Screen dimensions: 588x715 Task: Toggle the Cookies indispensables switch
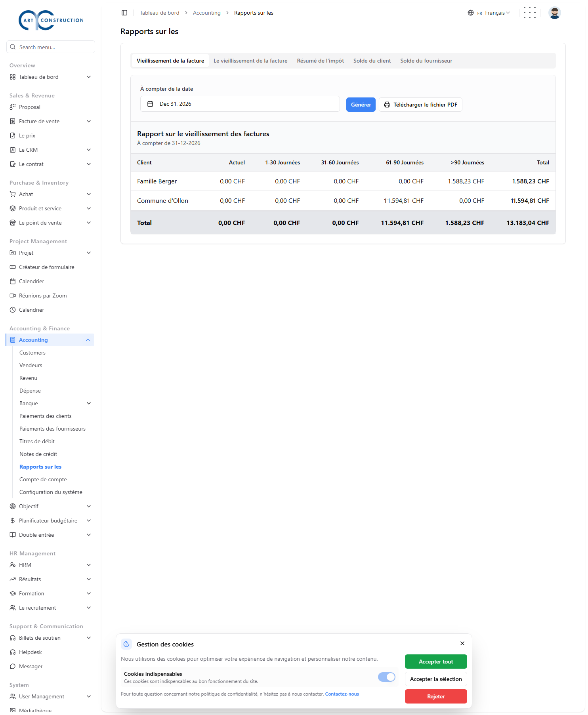(x=387, y=677)
